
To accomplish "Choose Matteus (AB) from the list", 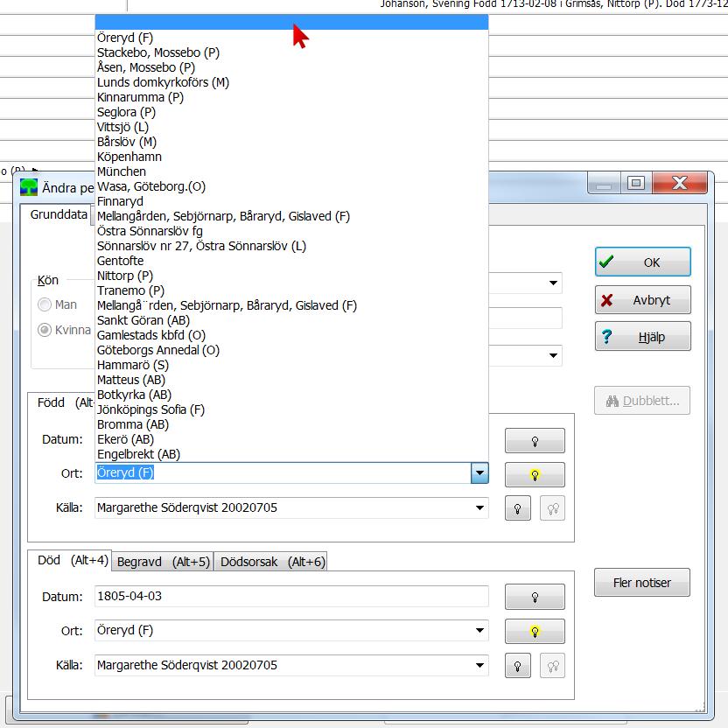I will [291, 380].
